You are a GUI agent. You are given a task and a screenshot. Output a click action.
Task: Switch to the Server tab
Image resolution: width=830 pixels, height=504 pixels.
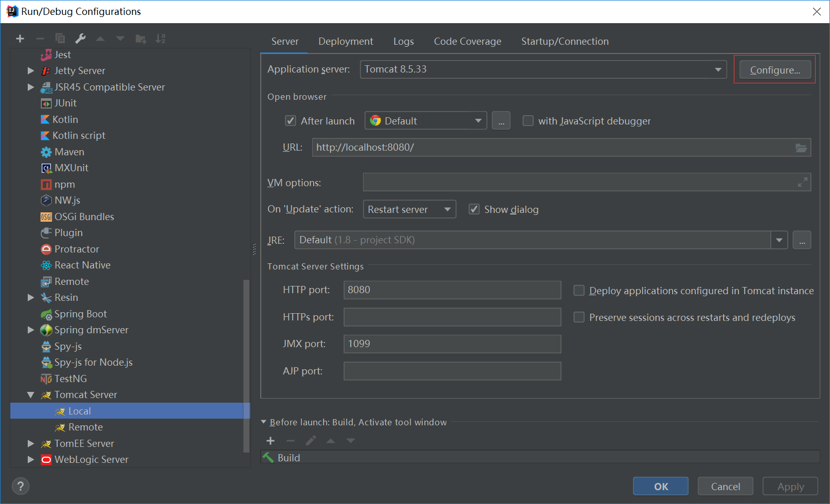pyautogui.click(x=285, y=41)
